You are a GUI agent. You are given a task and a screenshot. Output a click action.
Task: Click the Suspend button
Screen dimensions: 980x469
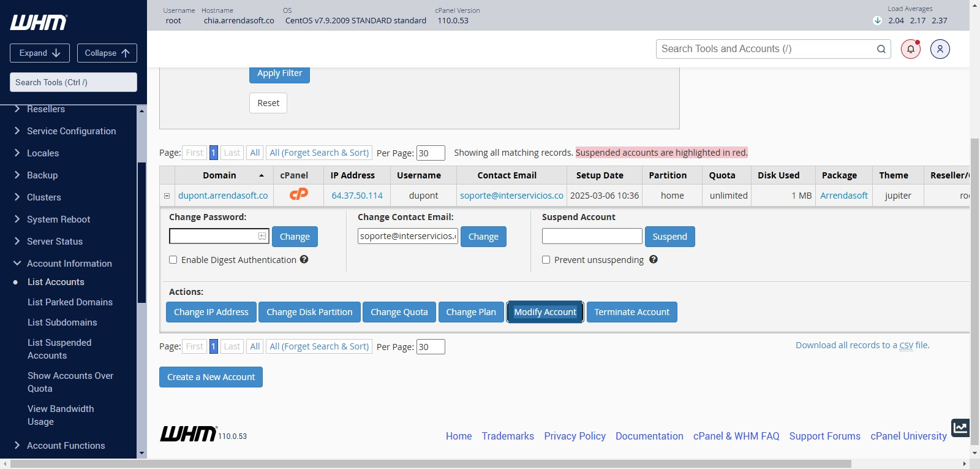tap(669, 237)
